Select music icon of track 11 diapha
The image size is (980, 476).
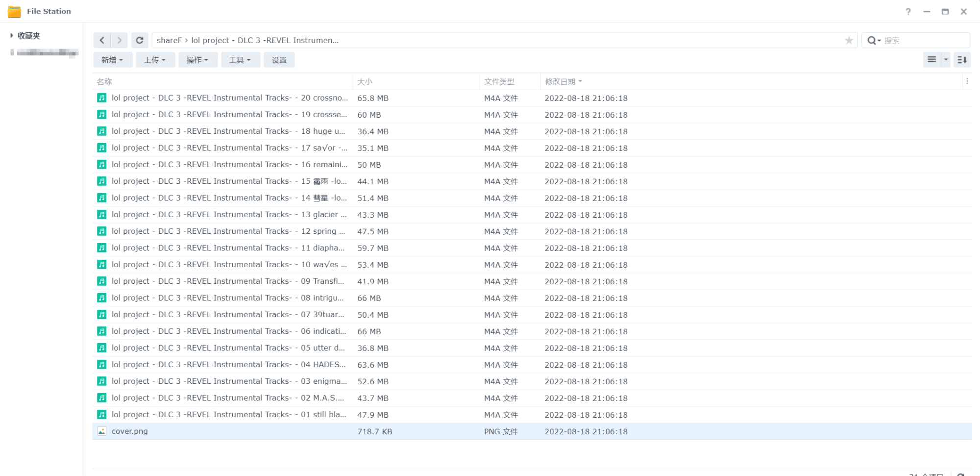[x=101, y=248]
